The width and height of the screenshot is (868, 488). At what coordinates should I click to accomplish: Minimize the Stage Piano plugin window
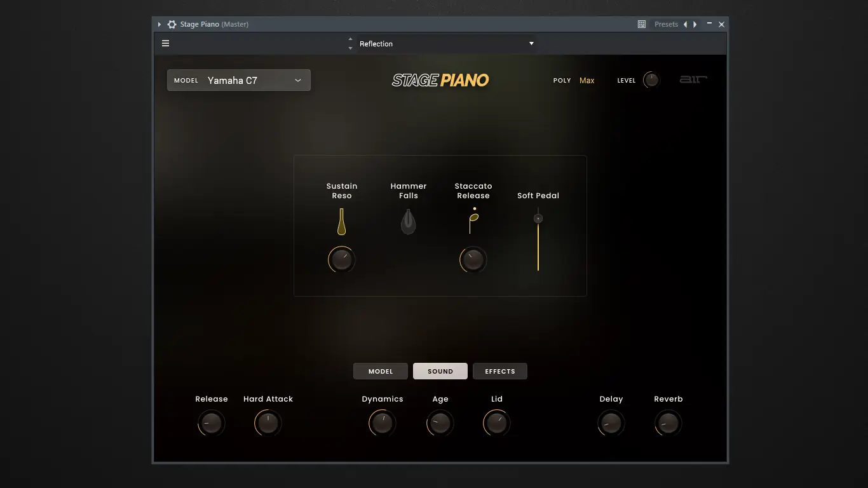709,24
